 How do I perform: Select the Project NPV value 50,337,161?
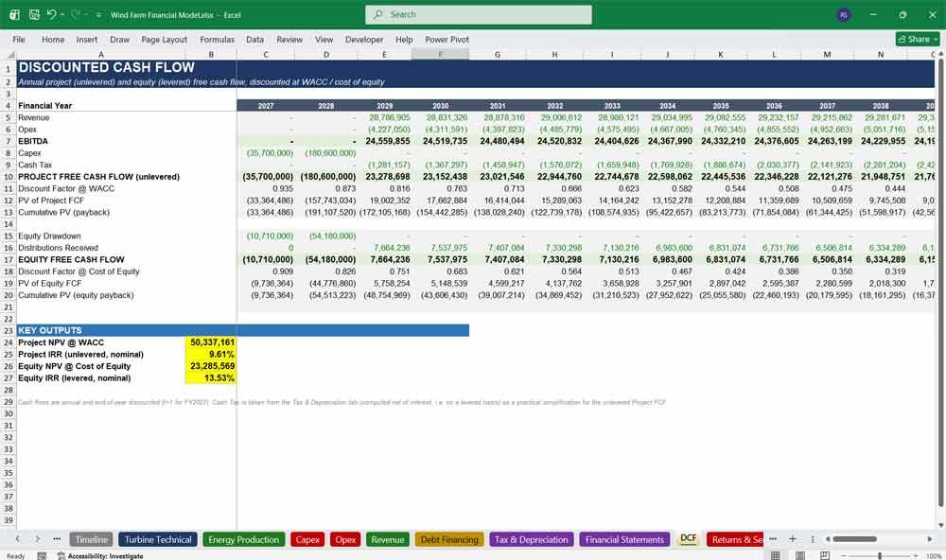(211, 342)
